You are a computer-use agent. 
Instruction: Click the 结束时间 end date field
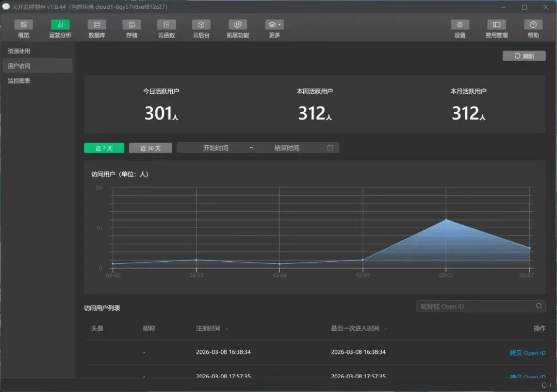[x=287, y=148]
